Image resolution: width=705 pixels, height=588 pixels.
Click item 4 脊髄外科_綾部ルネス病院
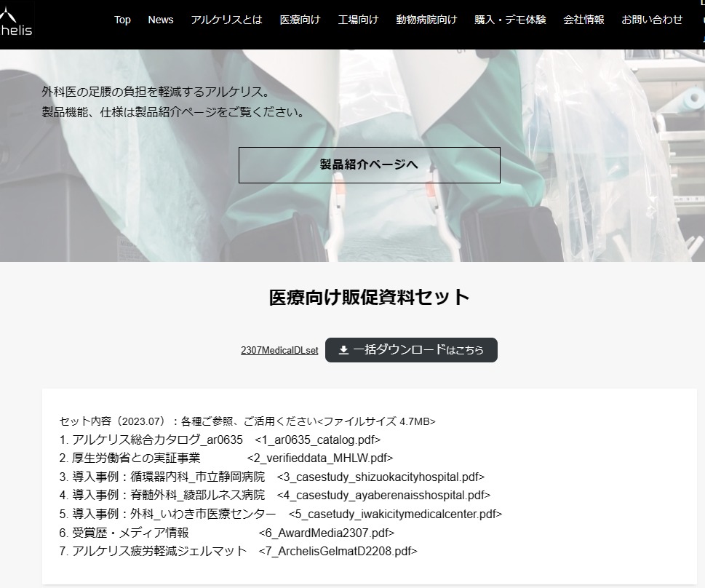(x=162, y=496)
